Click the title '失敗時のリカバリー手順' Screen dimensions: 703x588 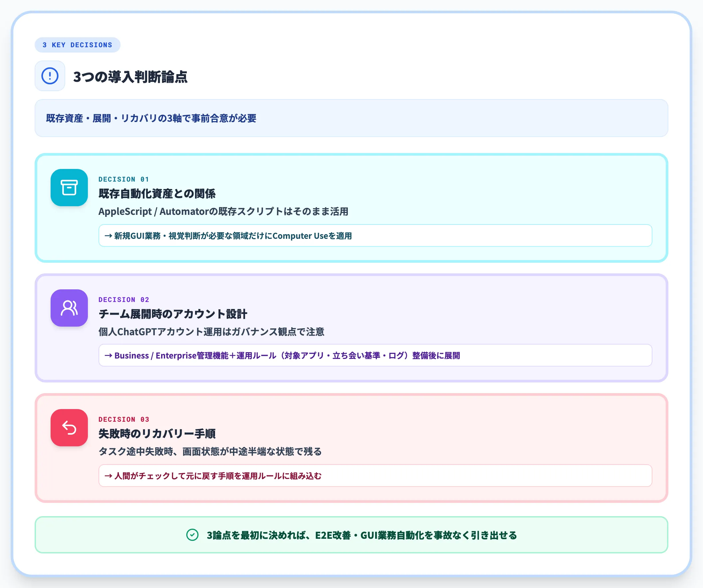[157, 433]
